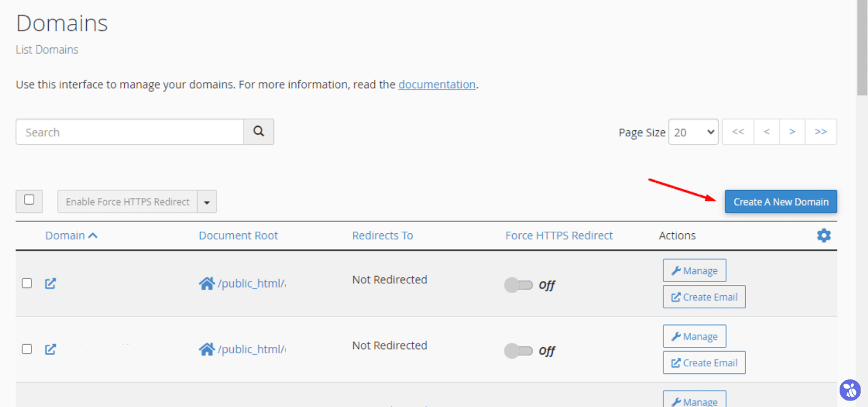Click the 'Actions' column header text
This screenshot has height=407, width=868.
click(677, 236)
